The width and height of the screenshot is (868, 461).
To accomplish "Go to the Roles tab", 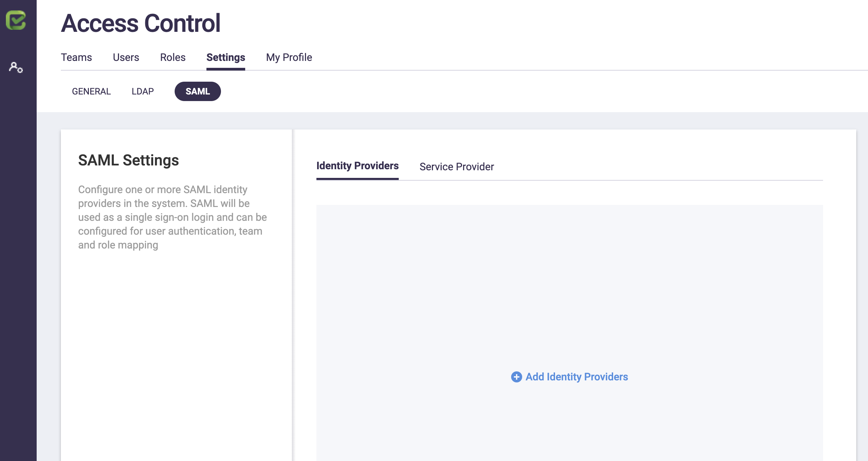I will point(173,57).
